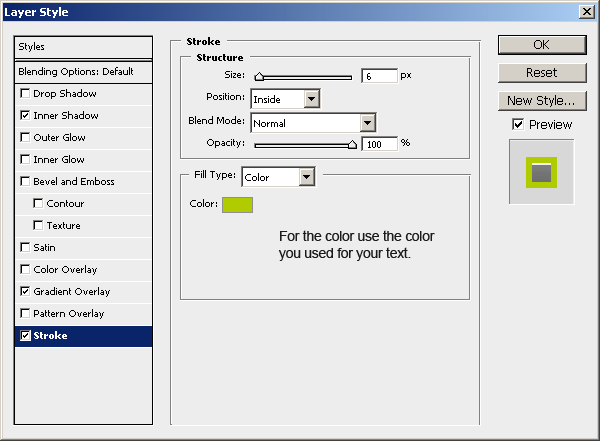The width and height of the screenshot is (600, 441).
Task: Disable the Gradient Overlay checkbox
Action: click(25, 291)
